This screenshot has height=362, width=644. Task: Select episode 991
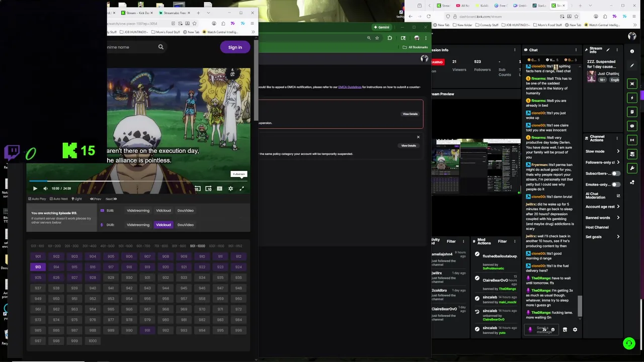pos(147,330)
